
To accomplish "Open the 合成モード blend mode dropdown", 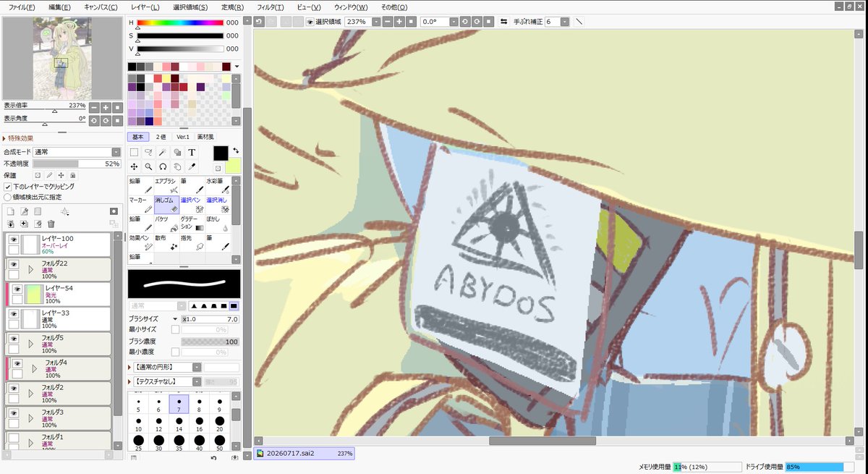I will click(x=116, y=152).
